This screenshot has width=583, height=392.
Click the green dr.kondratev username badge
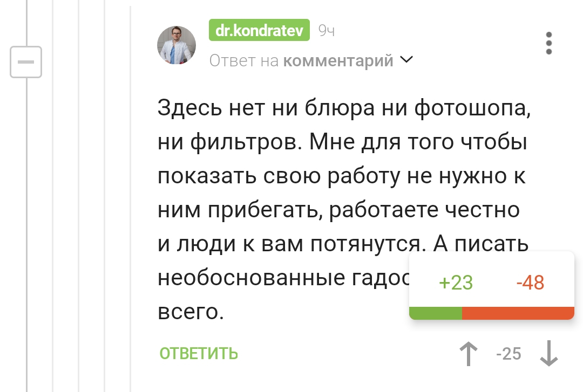coord(259,31)
